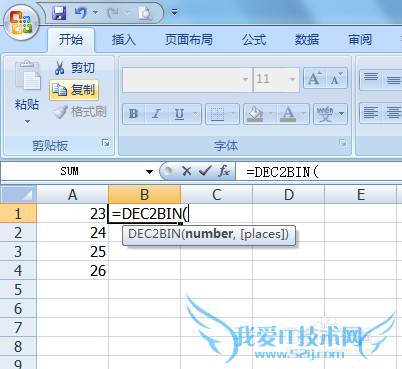Switch to the 插入 tab

pyautogui.click(x=124, y=40)
